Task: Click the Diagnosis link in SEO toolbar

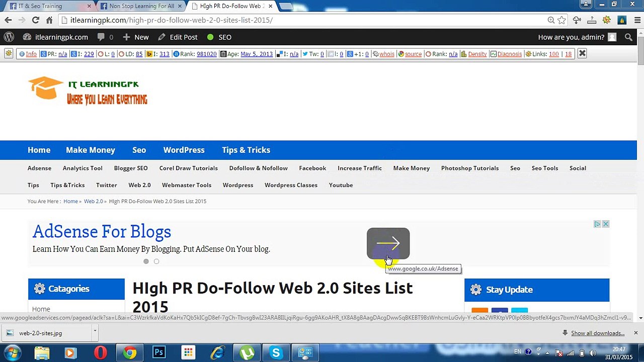Action: [x=510, y=54]
